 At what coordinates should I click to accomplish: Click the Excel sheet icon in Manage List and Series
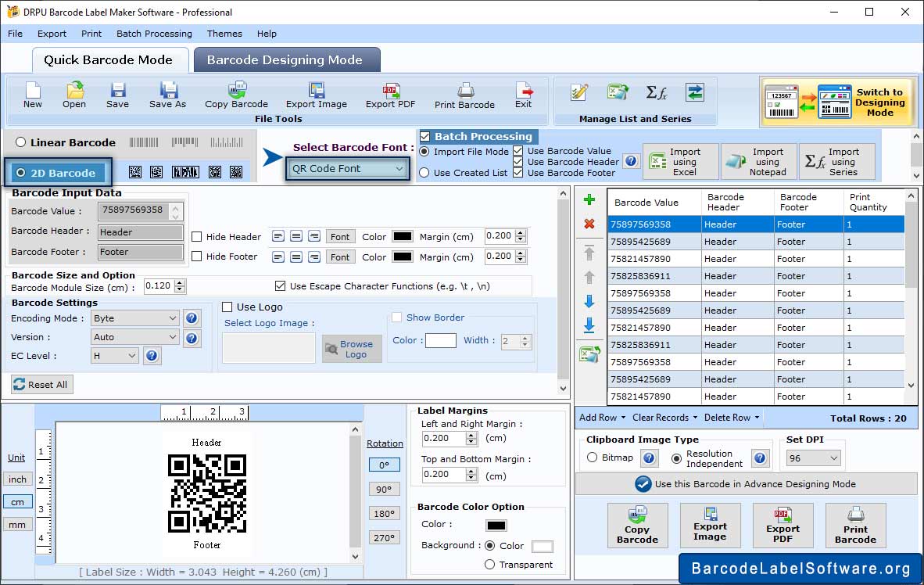click(618, 92)
